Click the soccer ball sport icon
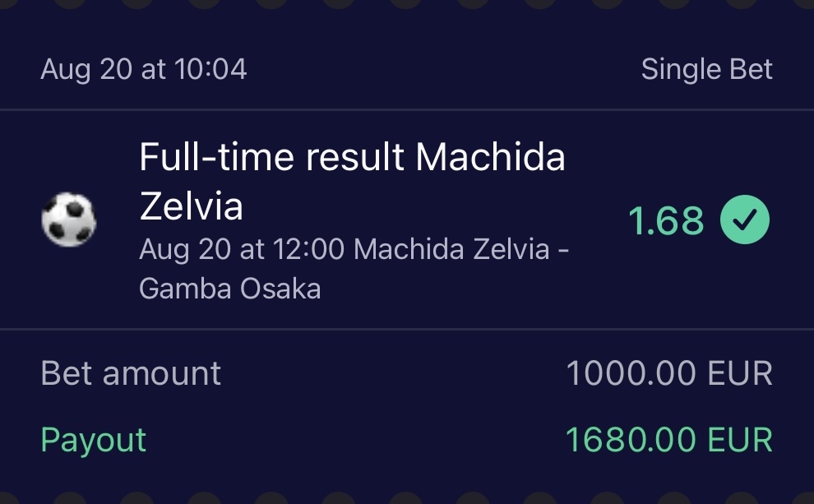The width and height of the screenshot is (814, 504). point(68,220)
